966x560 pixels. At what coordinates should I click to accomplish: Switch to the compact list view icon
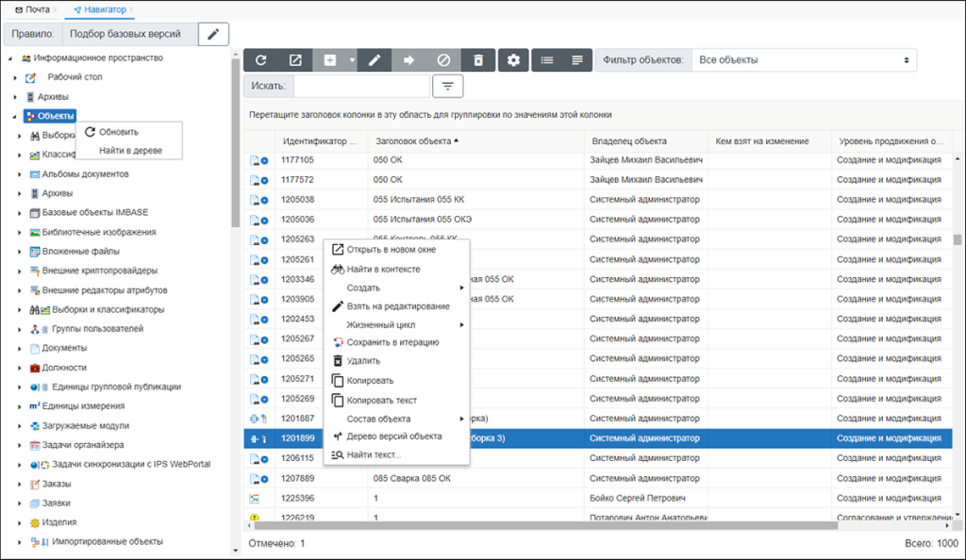coord(548,59)
